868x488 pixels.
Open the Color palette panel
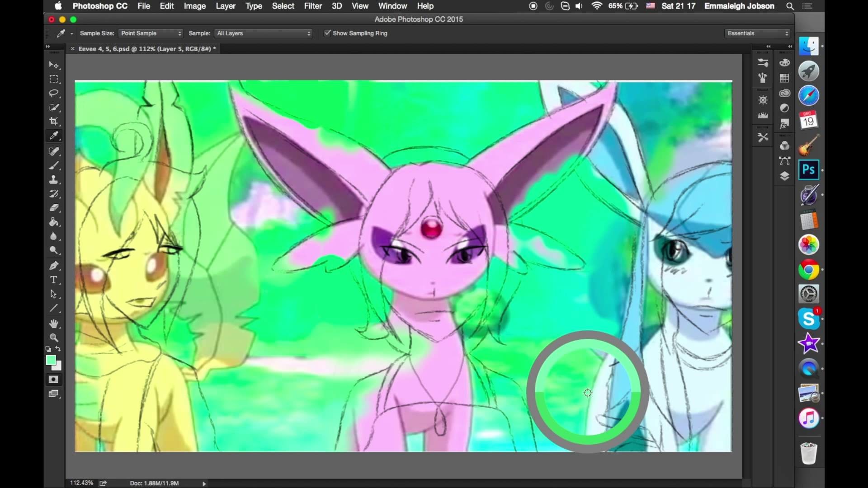coord(784,63)
